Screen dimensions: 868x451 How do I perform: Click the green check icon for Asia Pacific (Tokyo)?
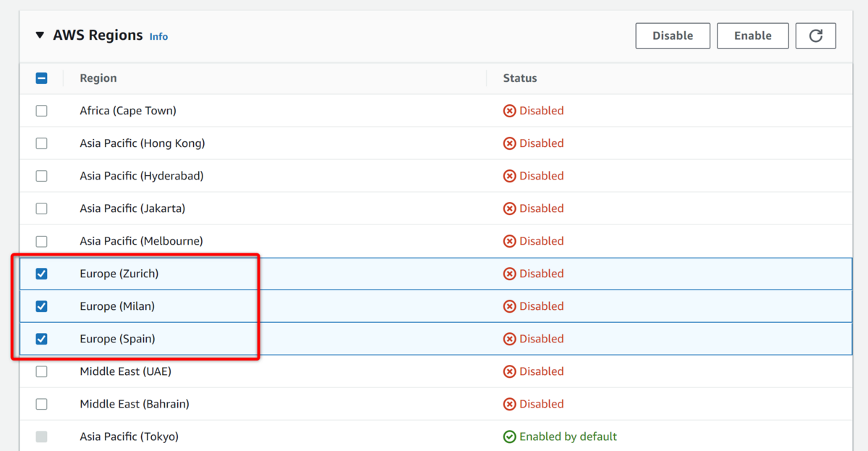click(509, 437)
